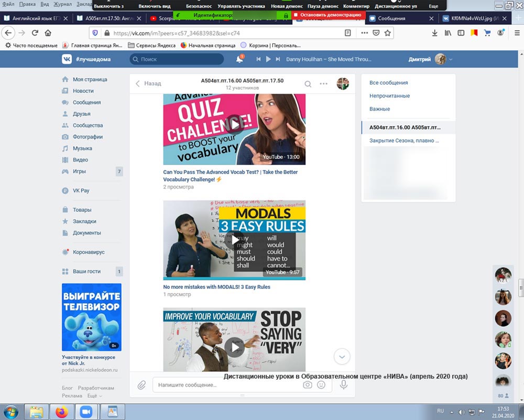Toggle reader view icon in address bar
Screen dimensions: 524x420
pos(347,33)
